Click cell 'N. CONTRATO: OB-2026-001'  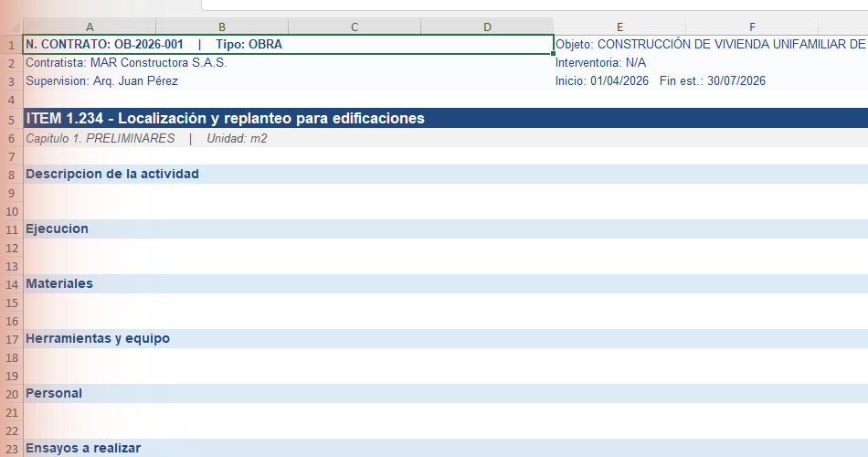[x=289, y=44]
